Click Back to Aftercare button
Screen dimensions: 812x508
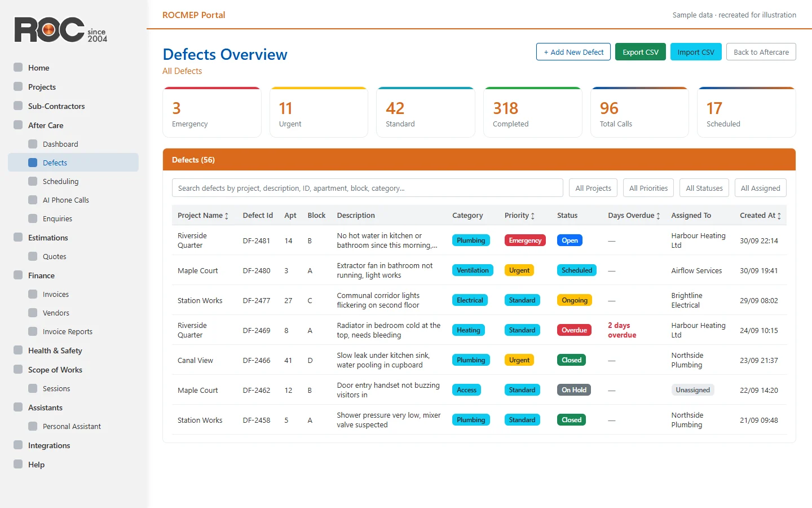pos(761,52)
